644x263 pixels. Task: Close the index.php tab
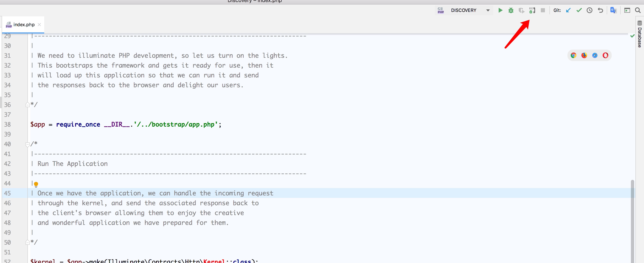39,25
